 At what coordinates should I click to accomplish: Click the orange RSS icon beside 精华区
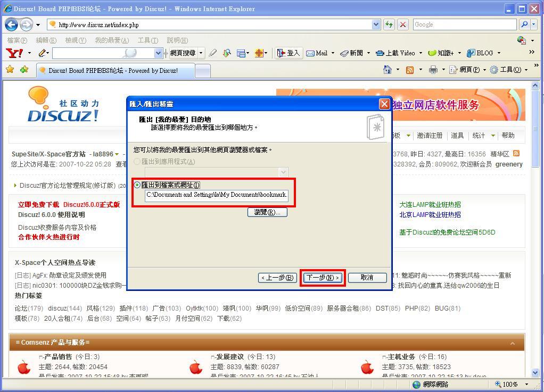(516, 153)
